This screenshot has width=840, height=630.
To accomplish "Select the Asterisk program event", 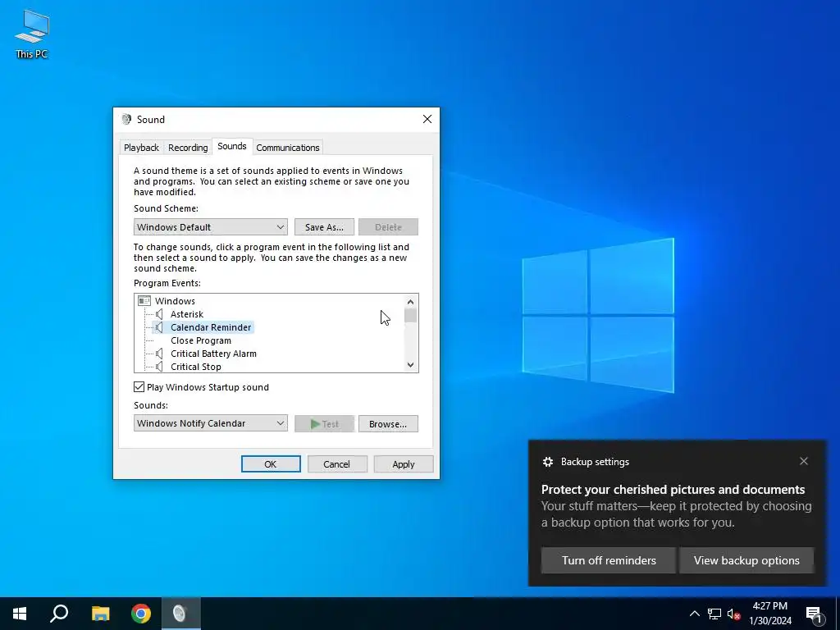I will [x=187, y=314].
